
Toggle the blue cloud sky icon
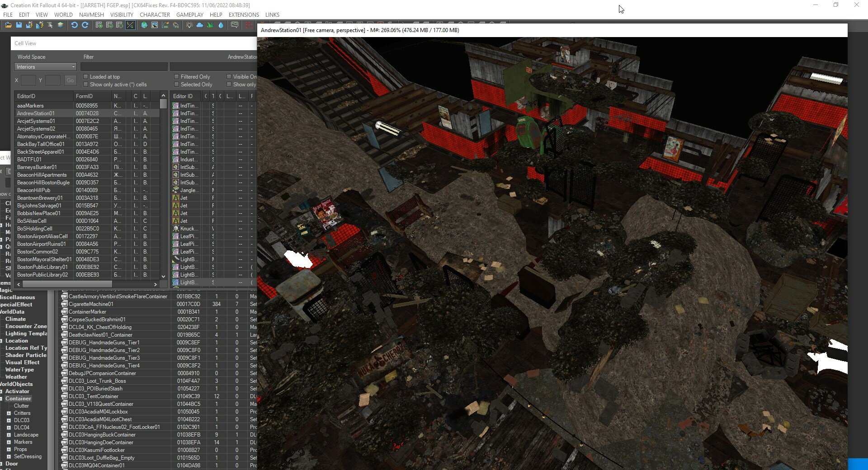pos(199,25)
